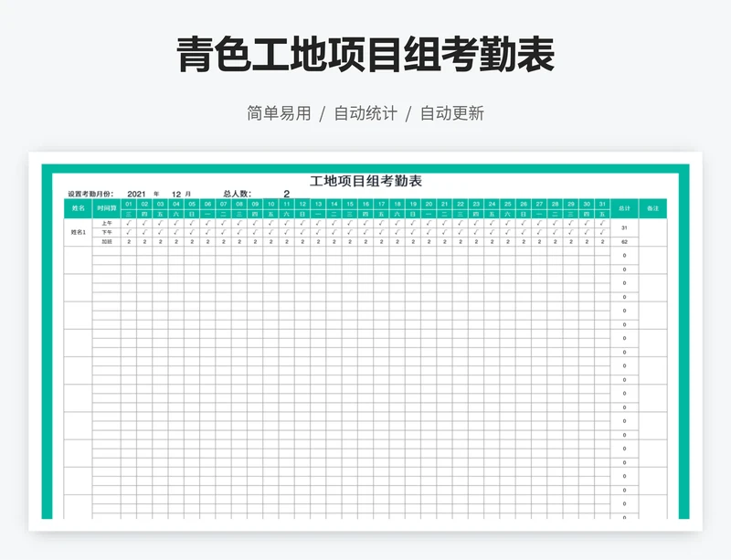Image resolution: width=731 pixels, height=560 pixels.
Task: Select day header 01
Action: (129, 204)
